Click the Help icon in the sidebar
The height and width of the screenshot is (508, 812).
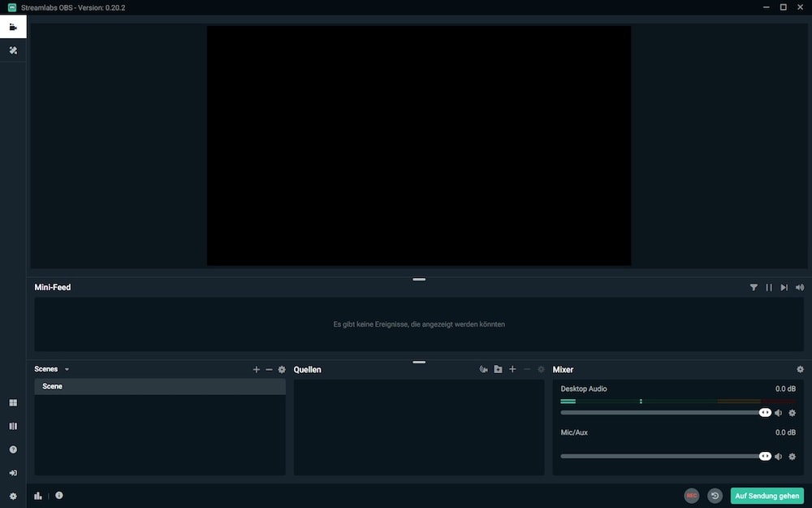point(12,449)
